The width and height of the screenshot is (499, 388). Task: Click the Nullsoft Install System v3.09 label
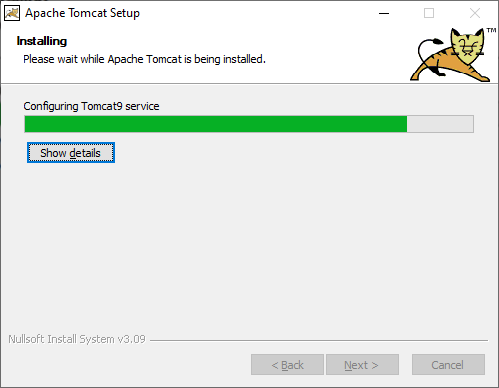click(x=77, y=339)
